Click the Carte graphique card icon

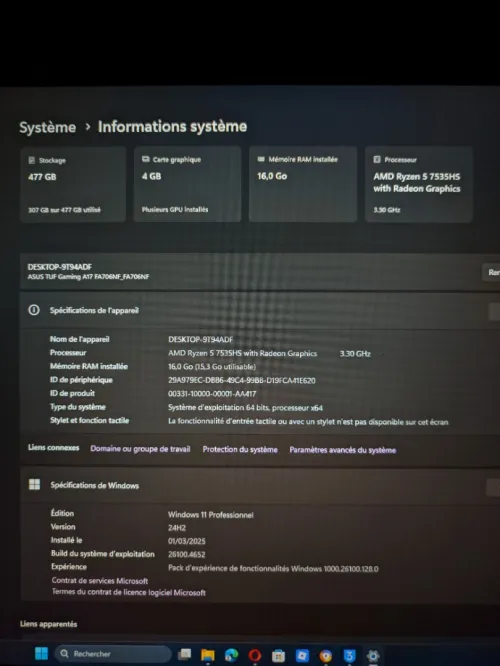(x=146, y=159)
